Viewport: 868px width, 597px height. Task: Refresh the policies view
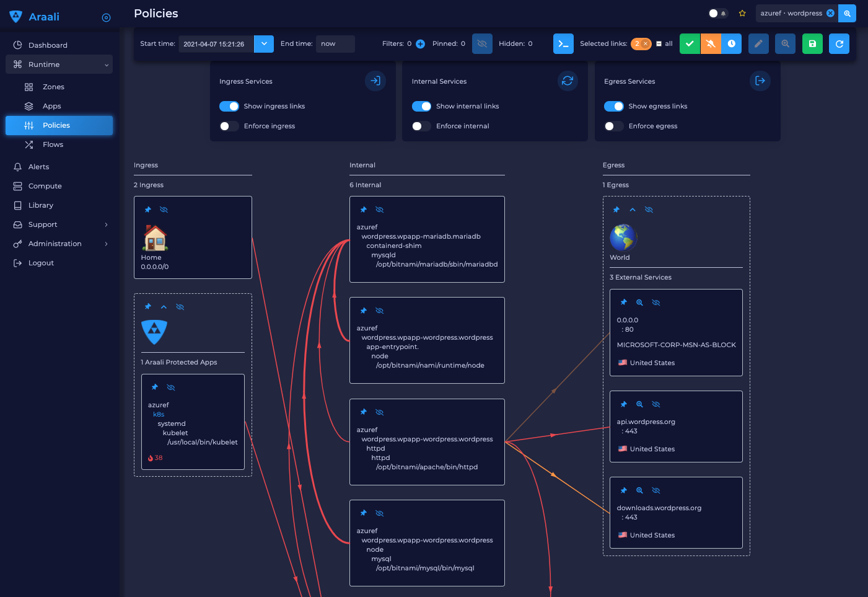[839, 44]
